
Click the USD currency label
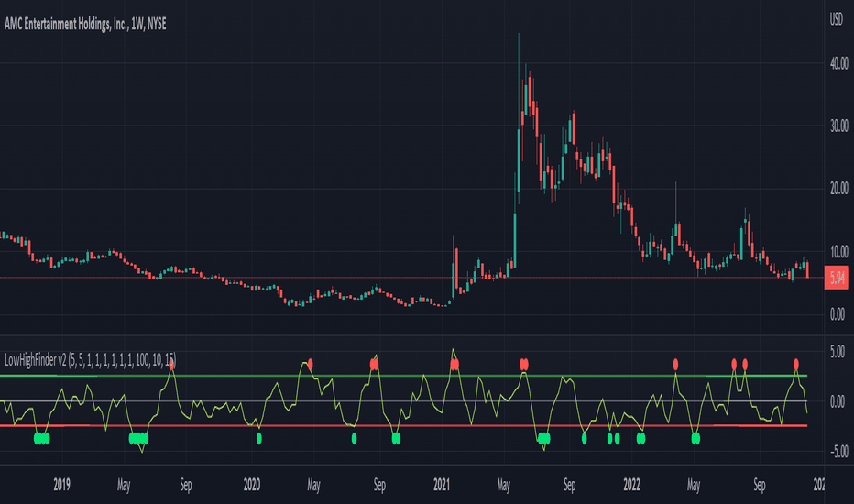tap(836, 19)
